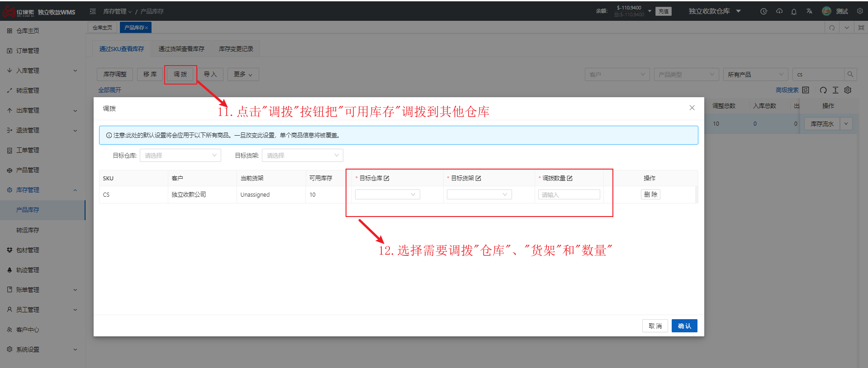This screenshot has width=868, height=368.
Task: Switch to 通过SKU查看库存 tab
Action: [122, 49]
